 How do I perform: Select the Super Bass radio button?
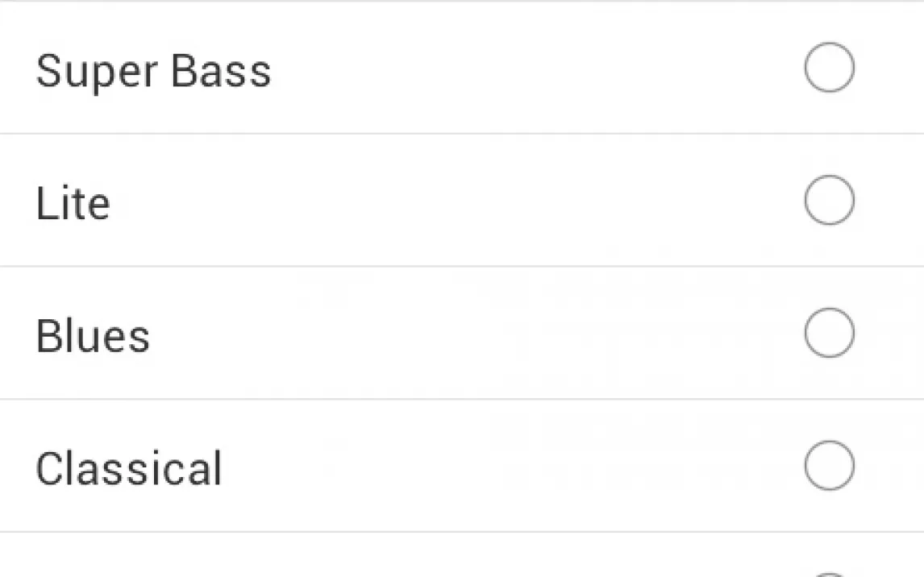829,68
